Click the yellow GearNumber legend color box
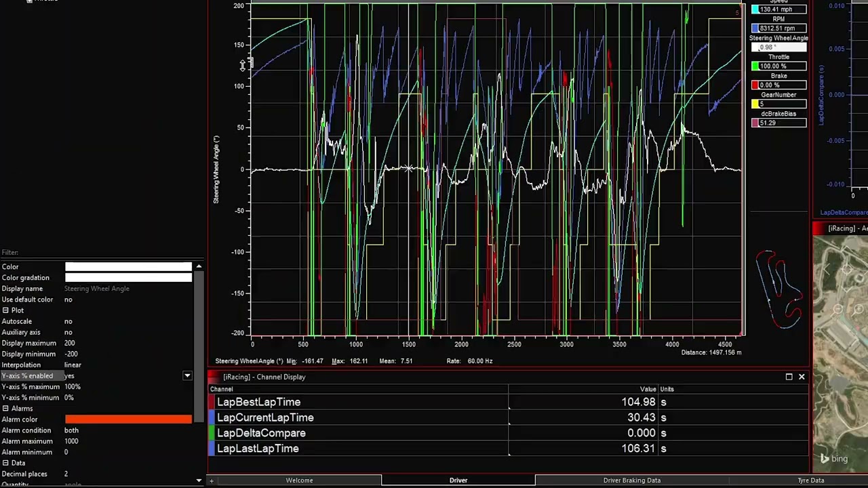Screen dimensions: 868x488 pyautogui.click(x=755, y=104)
